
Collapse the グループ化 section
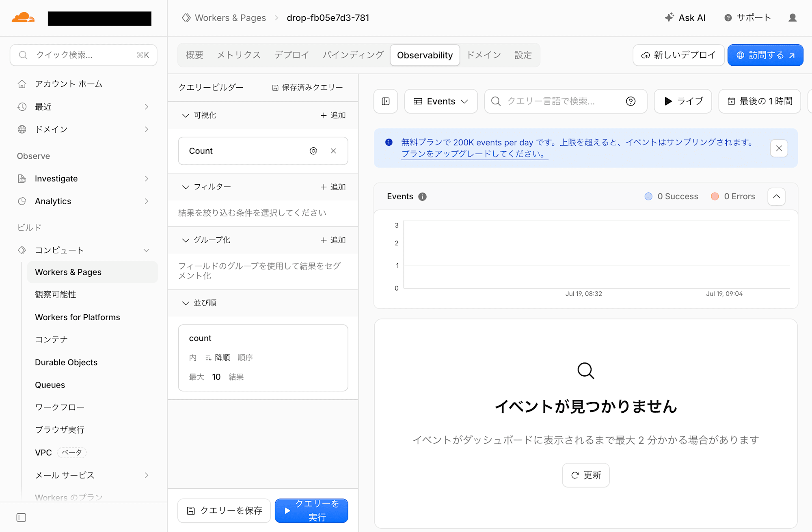tap(186, 240)
